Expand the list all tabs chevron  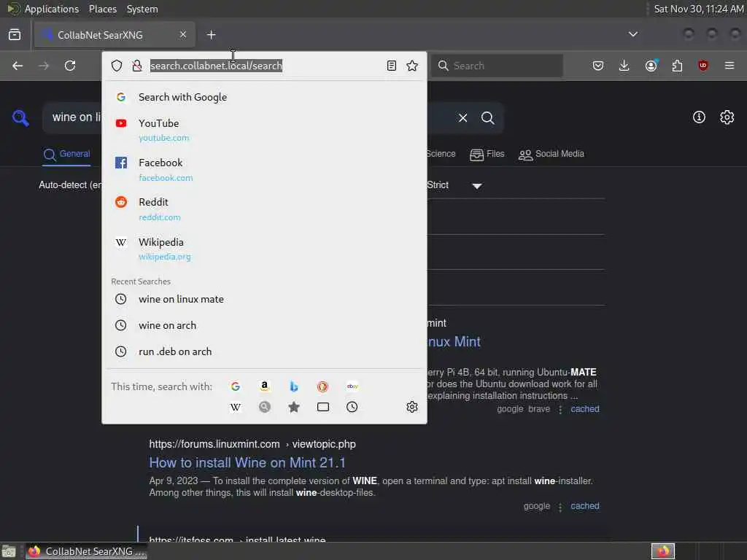click(632, 34)
